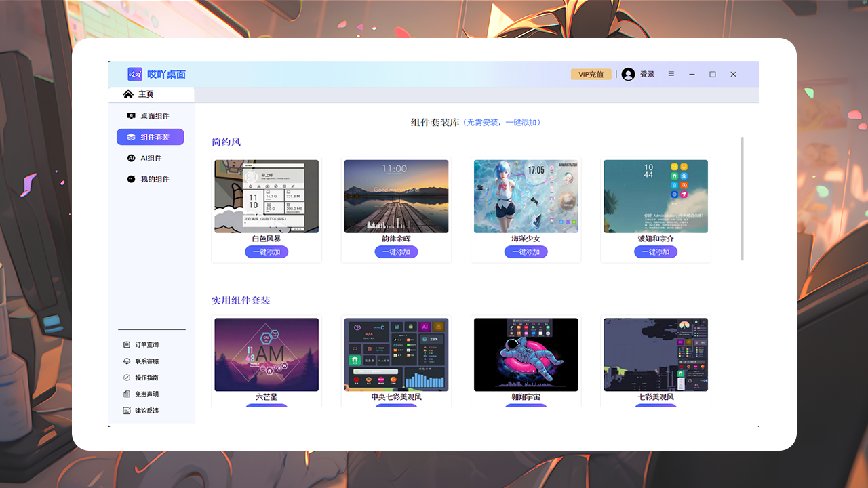Image resolution: width=868 pixels, height=488 pixels.
Task: Open the 桌面组件 sidebar section
Action: click(150, 116)
